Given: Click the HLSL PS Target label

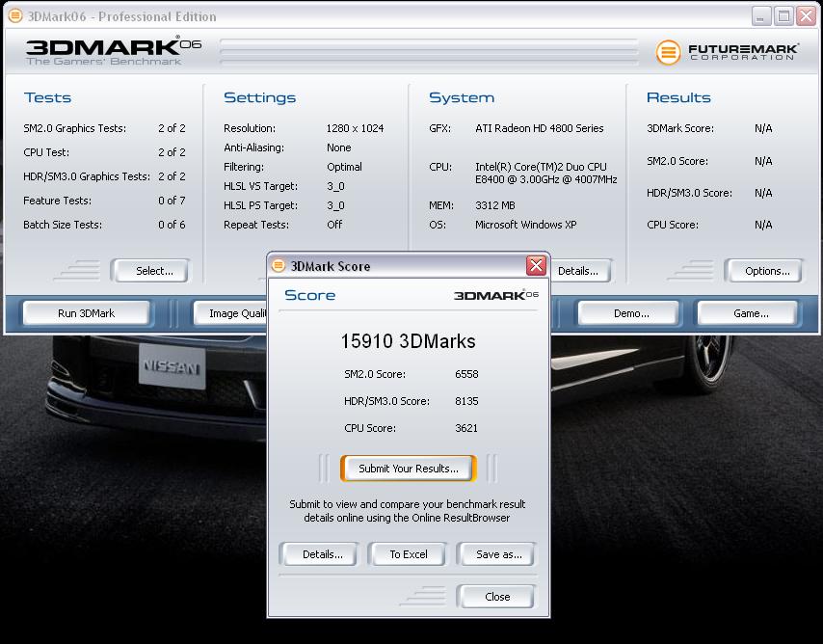Looking at the screenshot, I should pyautogui.click(x=260, y=205).
